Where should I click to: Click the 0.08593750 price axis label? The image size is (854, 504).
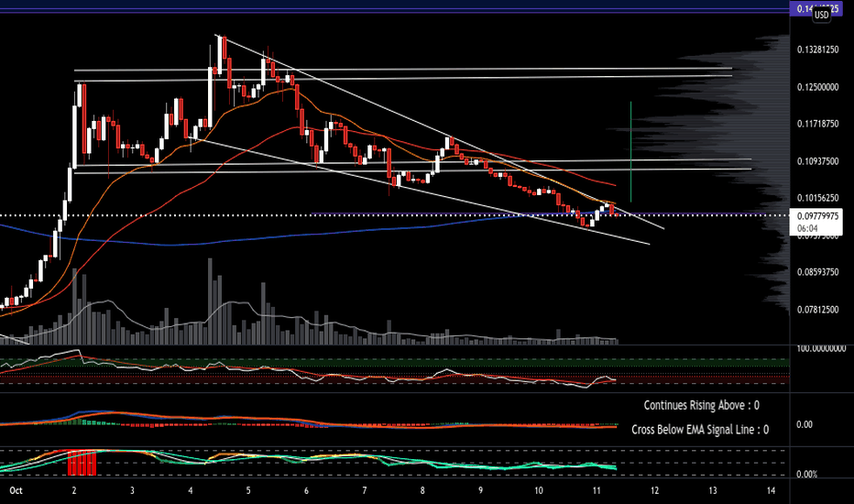pyautogui.click(x=817, y=272)
